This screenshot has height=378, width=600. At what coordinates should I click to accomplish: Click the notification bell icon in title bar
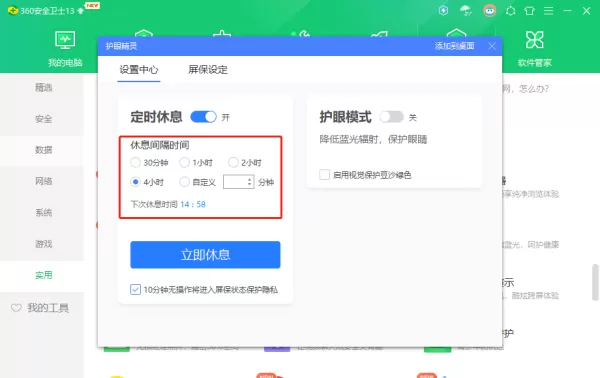click(x=510, y=11)
